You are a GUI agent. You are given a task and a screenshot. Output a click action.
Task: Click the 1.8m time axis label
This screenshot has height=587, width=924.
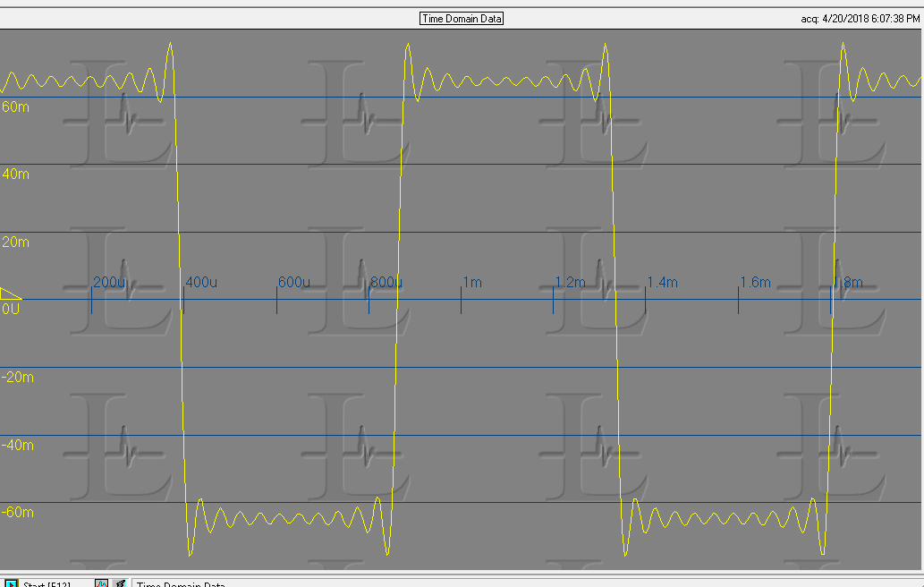point(847,282)
